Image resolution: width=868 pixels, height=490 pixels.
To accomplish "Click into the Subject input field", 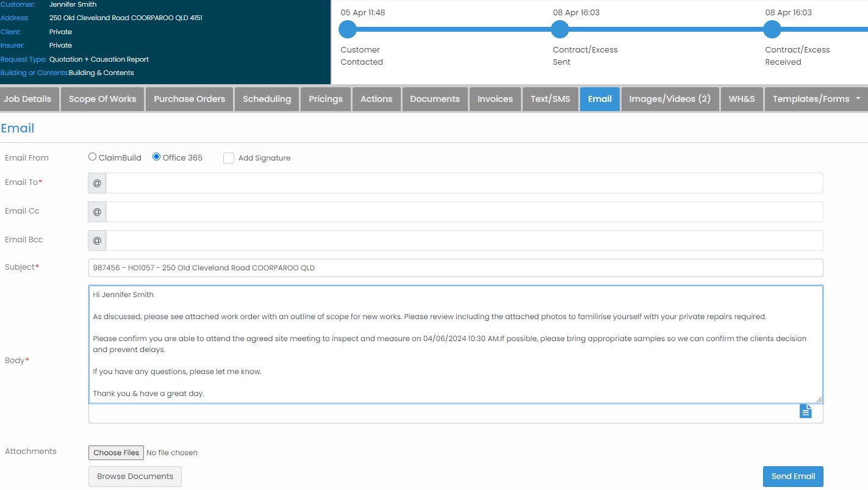I will coord(455,268).
